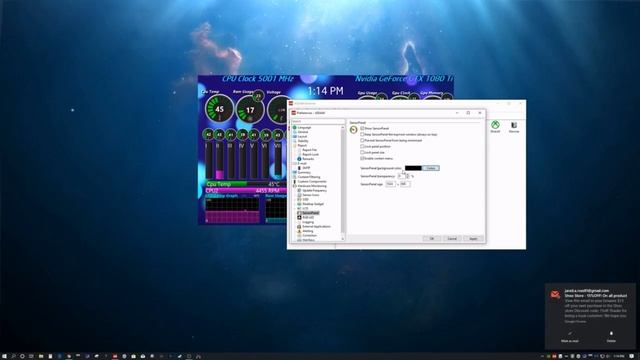The width and height of the screenshot is (640, 360).
Task: Open the red AIDA64 taskbar icon
Action: (x=115, y=356)
